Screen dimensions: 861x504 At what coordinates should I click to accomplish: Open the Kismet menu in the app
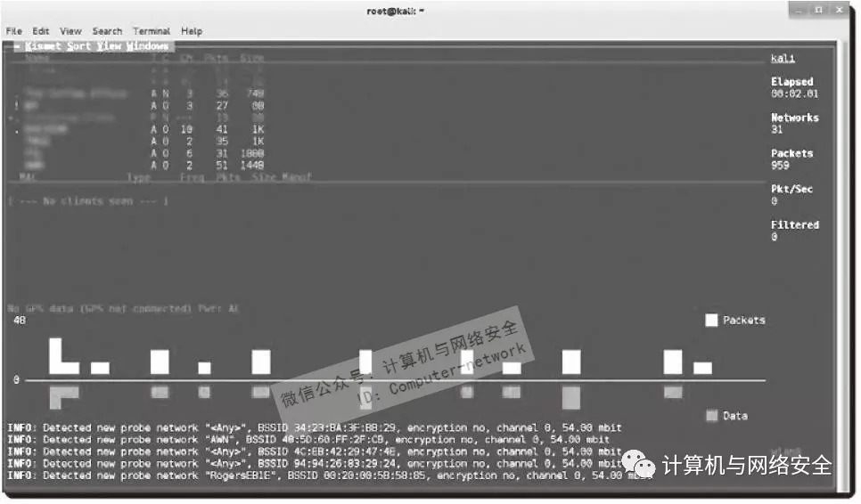coord(43,46)
